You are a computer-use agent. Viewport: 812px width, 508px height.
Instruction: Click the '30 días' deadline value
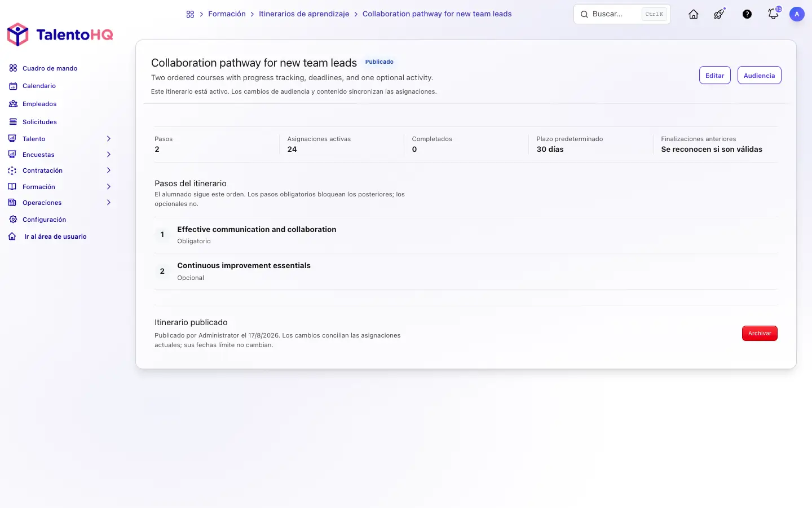click(550, 150)
